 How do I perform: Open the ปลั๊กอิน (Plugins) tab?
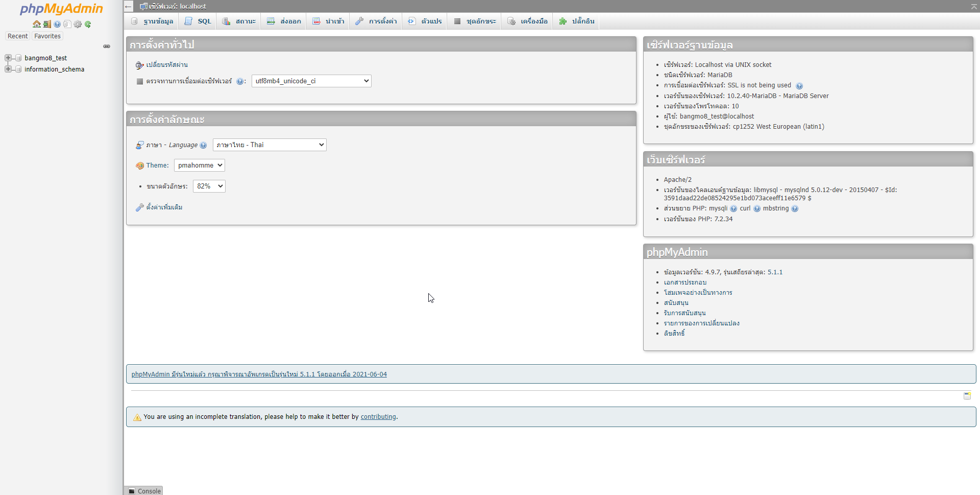[576, 21]
